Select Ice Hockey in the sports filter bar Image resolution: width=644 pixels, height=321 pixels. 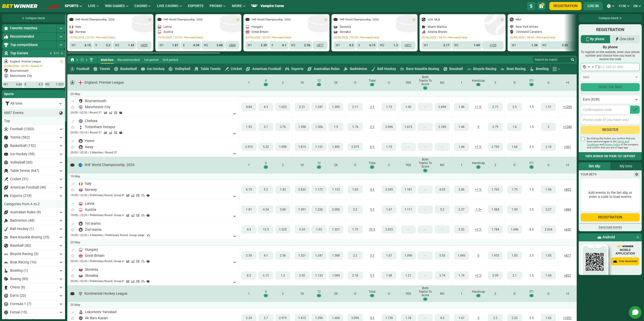coord(153,69)
